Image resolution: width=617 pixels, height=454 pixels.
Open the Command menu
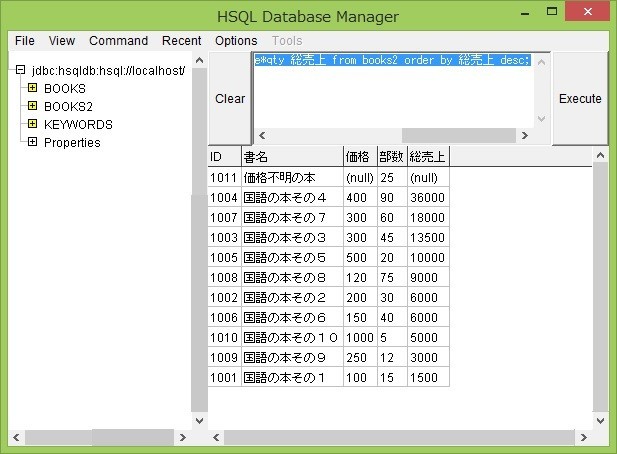(x=118, y=41)
